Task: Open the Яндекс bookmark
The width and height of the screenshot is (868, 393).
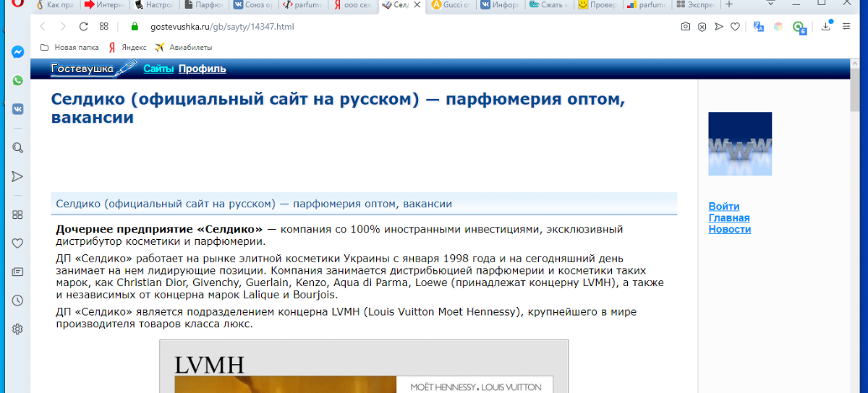Action: click(127, 48)
